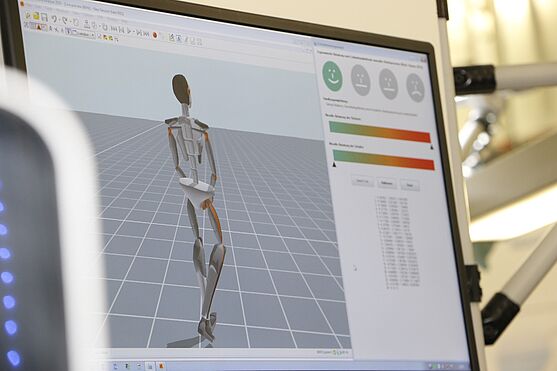This screenshot has height=371, width=557.
Task: Select the grey neutral smiley, second from left
Action: (x=361, y=80)
